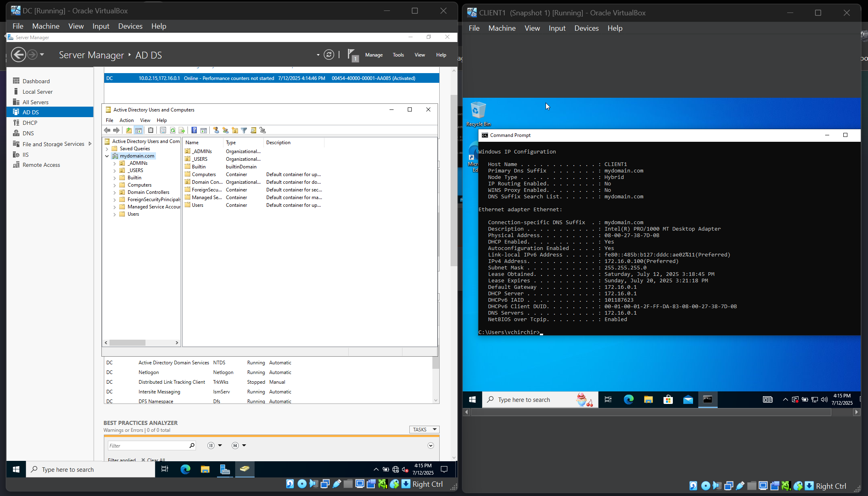Create a new user in current container

216,130
